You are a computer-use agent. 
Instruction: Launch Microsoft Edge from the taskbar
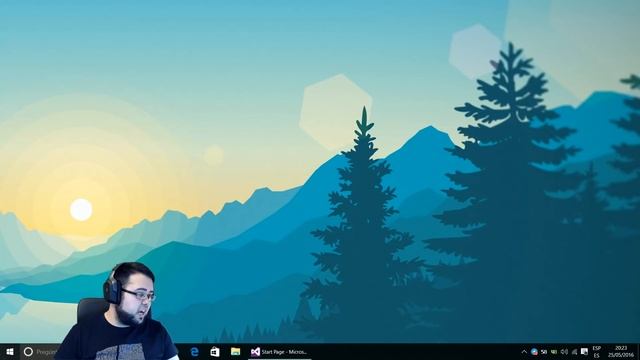click(x=195, y=351)
